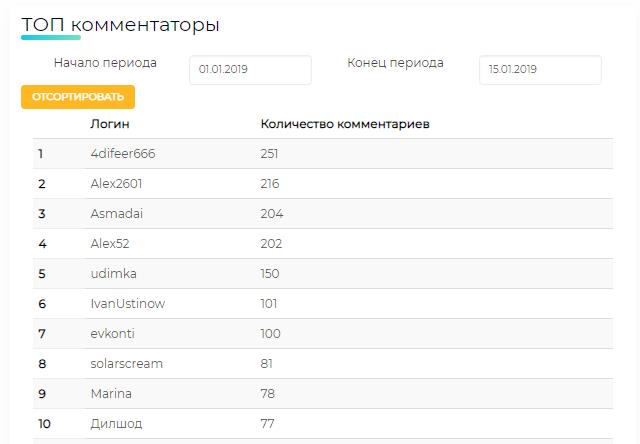Select the Конец периода date field
Screen dimensions: 640x444
point(540,70)
